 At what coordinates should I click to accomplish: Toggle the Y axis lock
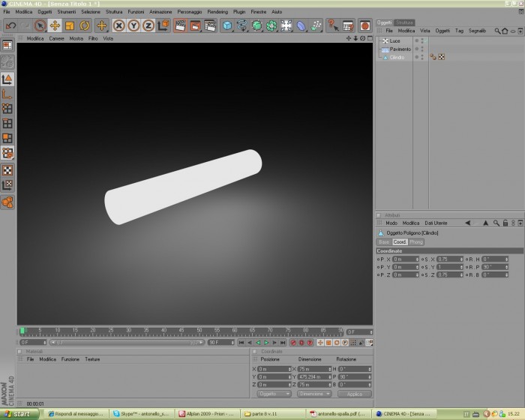coord(133,25)
